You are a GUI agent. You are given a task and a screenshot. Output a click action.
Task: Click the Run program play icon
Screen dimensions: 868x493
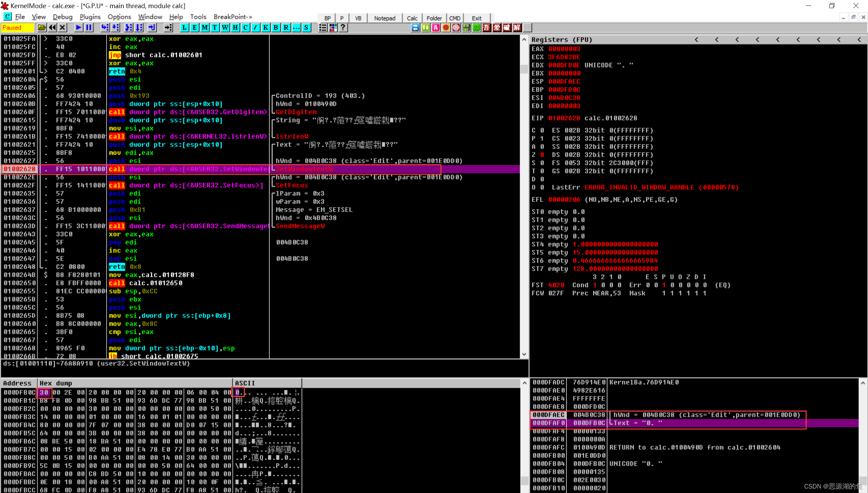[x=79, y=28]
